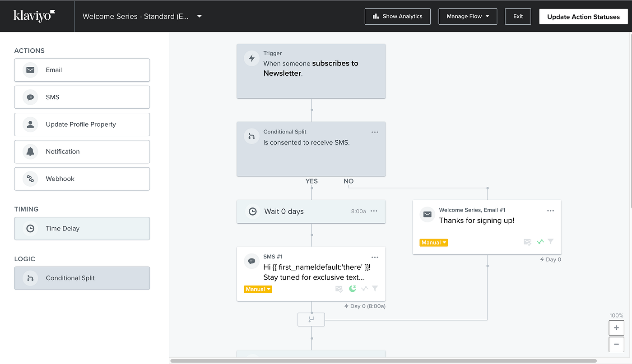This screenshot has height=364, width=632.
Task: Click Update Action Statuses
Action: coord(583,16)
